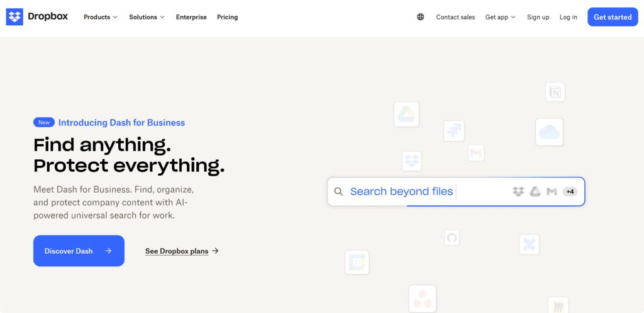Click the floating OneDrive cloud icon tile
This screenshot has height=313, width=644.
pos(549,132)
